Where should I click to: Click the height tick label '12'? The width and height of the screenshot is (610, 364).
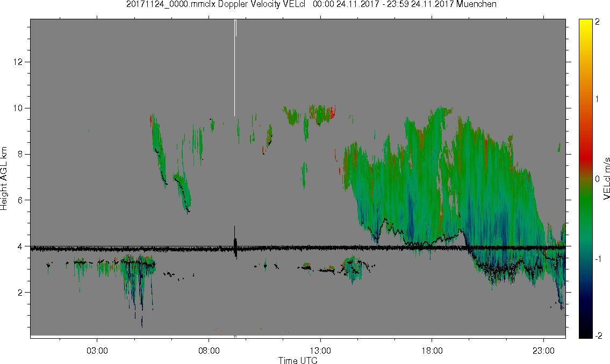pos(18,62)
